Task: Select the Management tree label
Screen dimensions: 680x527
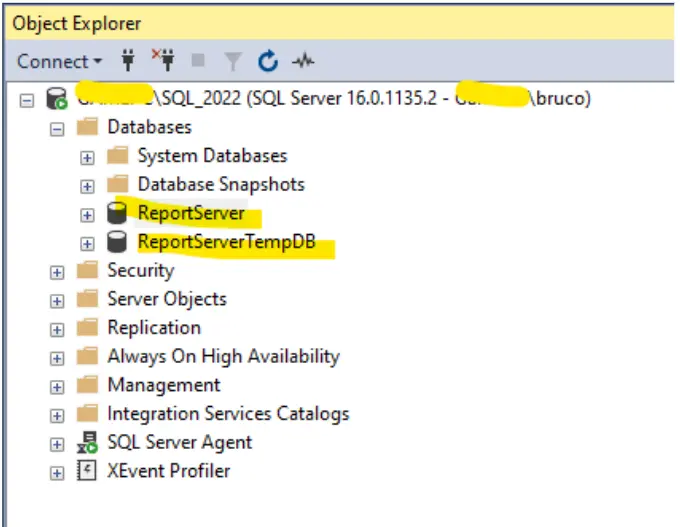Action: point(164,385)
